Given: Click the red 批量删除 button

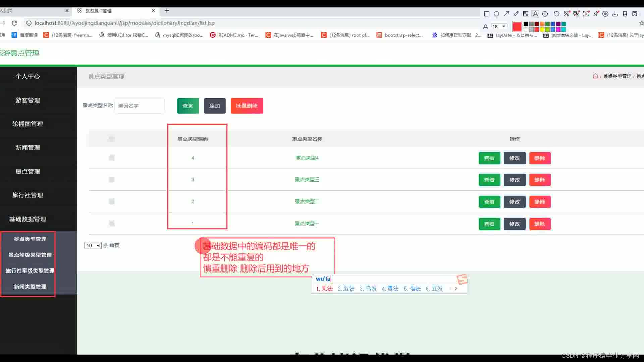Looking at the screenshot, I should tap(247, 106).
